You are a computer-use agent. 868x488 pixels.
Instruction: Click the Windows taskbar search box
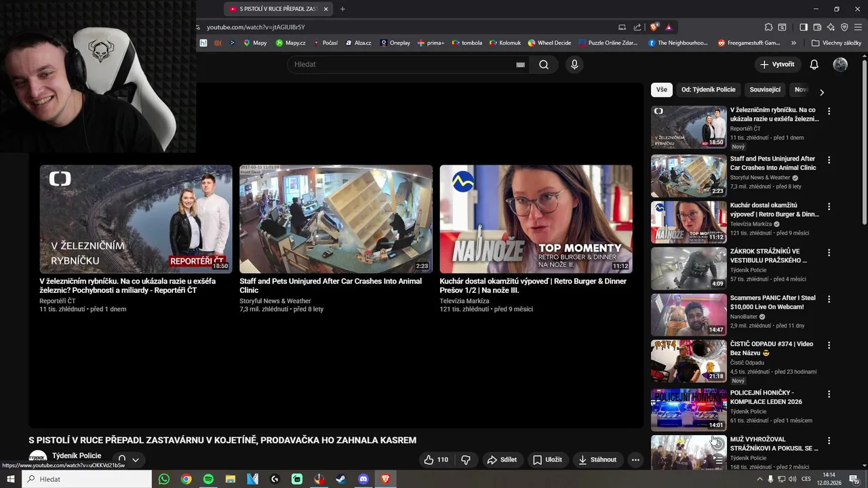coord(86,479)
